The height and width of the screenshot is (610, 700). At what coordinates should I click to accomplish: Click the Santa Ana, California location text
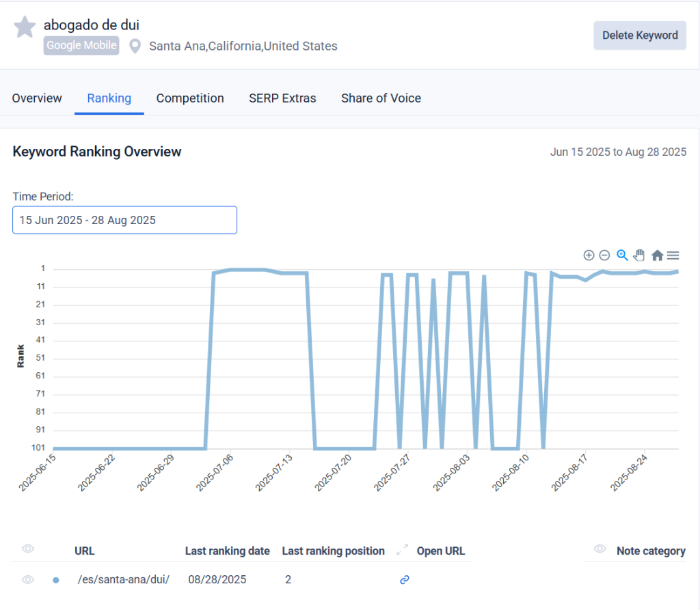(243, 46)
